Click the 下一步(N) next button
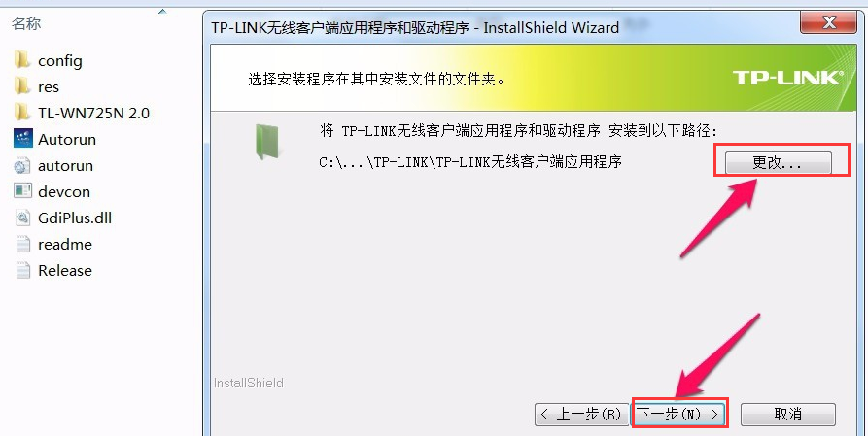Image resolution: width=868 pixels, height=436 pixels. click(678, 414)
